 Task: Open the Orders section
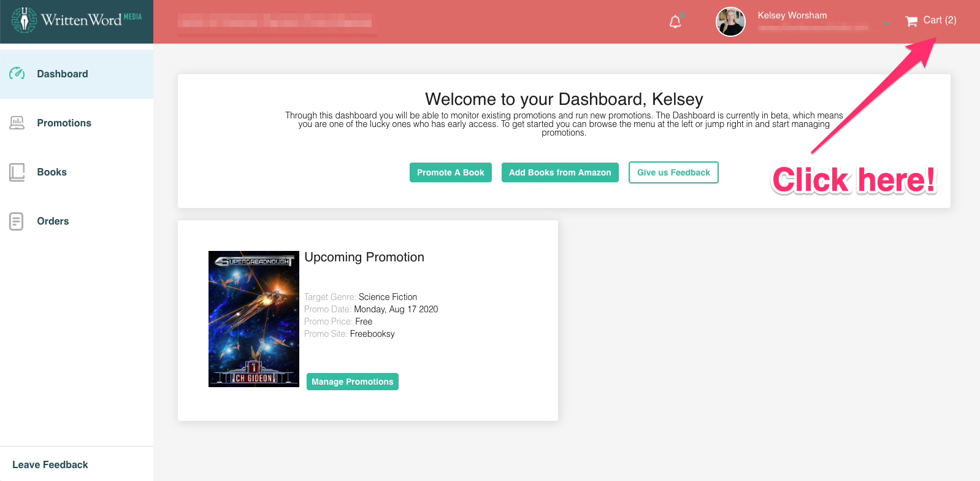click(77, 221)
